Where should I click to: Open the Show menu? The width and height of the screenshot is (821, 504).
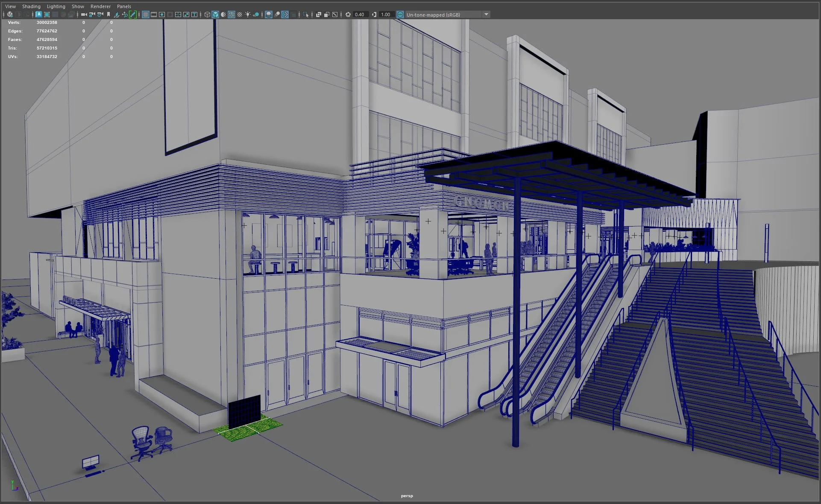click(78, 6)
